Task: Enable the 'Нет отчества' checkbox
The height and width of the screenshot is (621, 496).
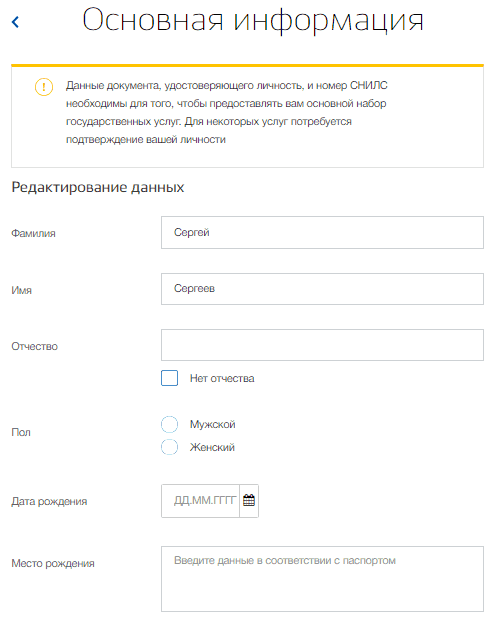Action: pos(169,378)
